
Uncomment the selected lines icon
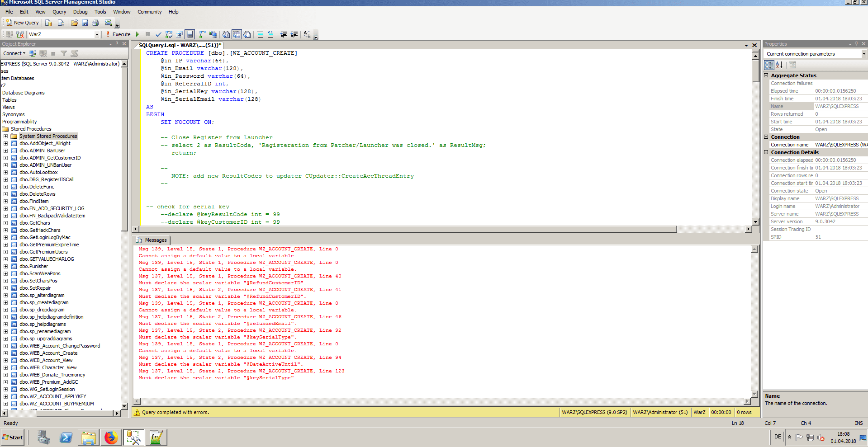(x=270, y=34)
